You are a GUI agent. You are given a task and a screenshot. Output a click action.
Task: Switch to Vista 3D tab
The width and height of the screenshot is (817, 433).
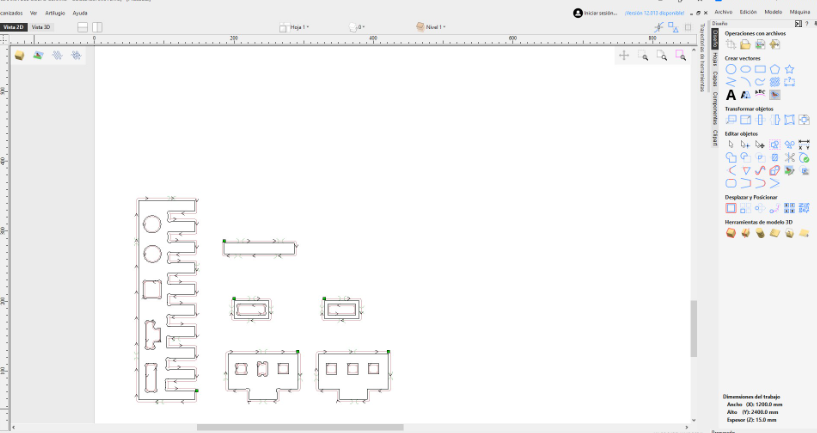pyautogui.click(x=41, y=27)
